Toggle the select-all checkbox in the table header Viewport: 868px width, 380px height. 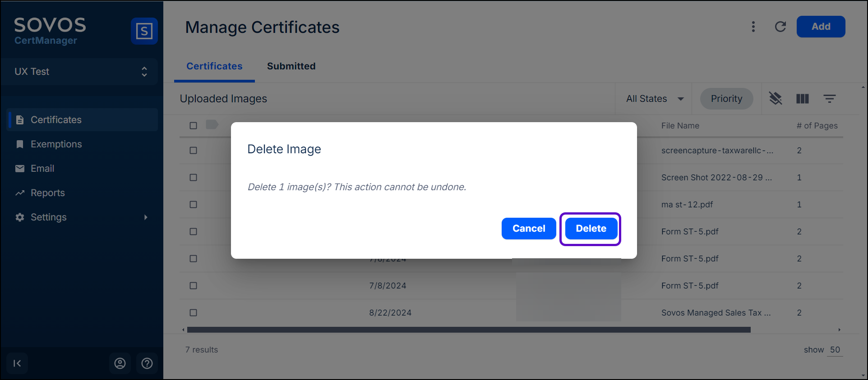coord(193,126)
